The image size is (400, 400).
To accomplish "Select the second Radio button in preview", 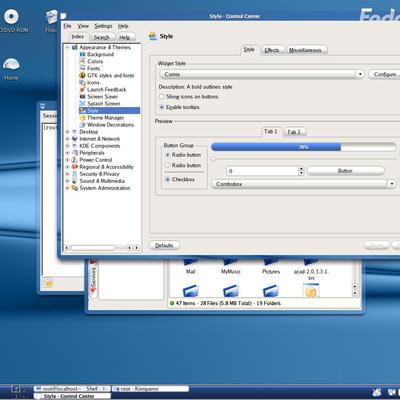I will [168, 165].
